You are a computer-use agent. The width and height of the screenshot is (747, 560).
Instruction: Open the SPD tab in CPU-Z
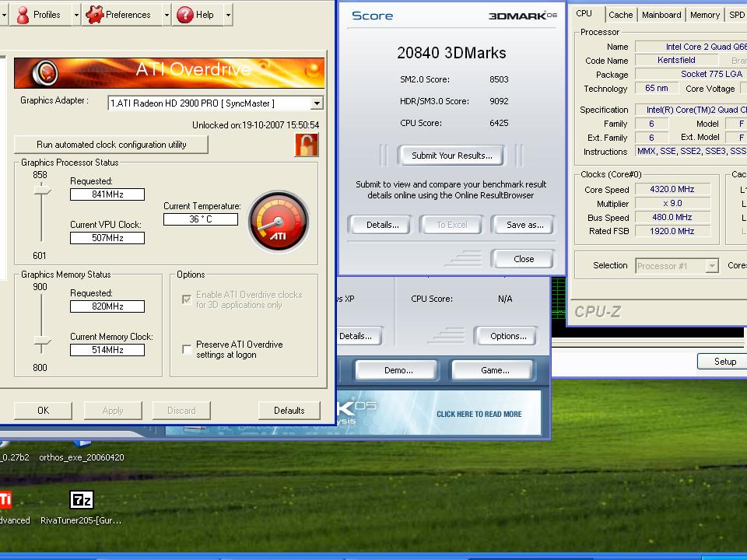tap(736, 15)
